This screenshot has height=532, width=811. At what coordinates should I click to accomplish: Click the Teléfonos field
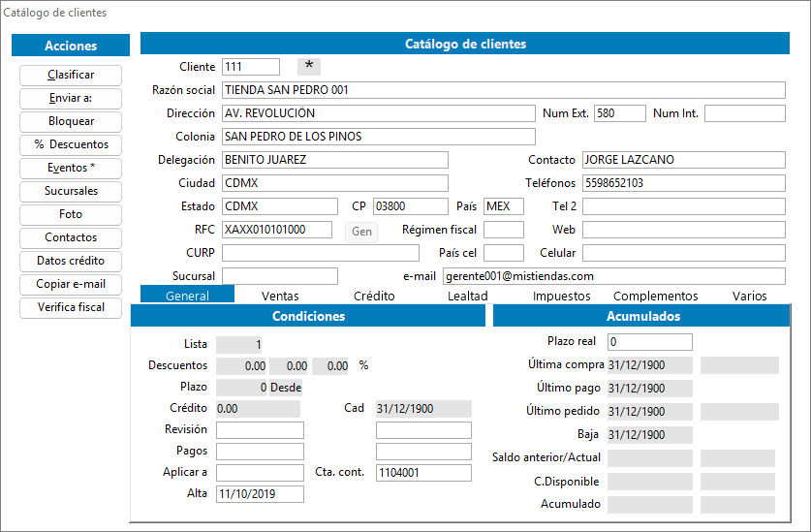click(x=684, y=183)
